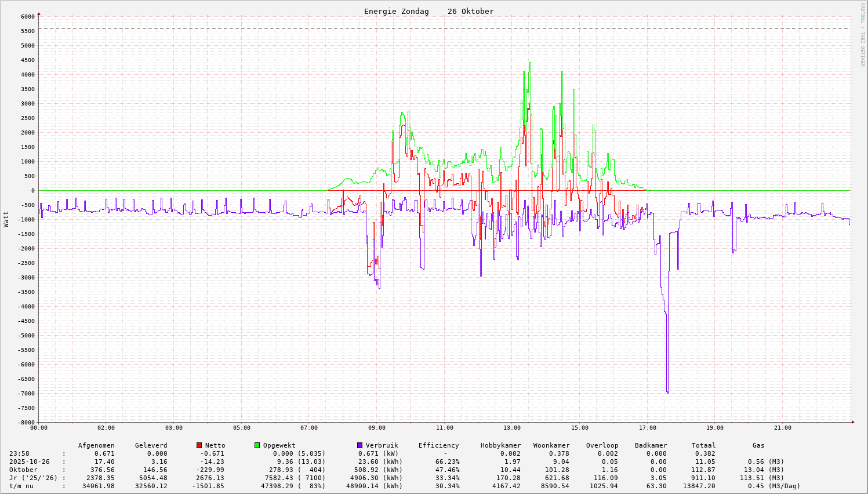Select the Hobbykamer column header

point(500,445)
